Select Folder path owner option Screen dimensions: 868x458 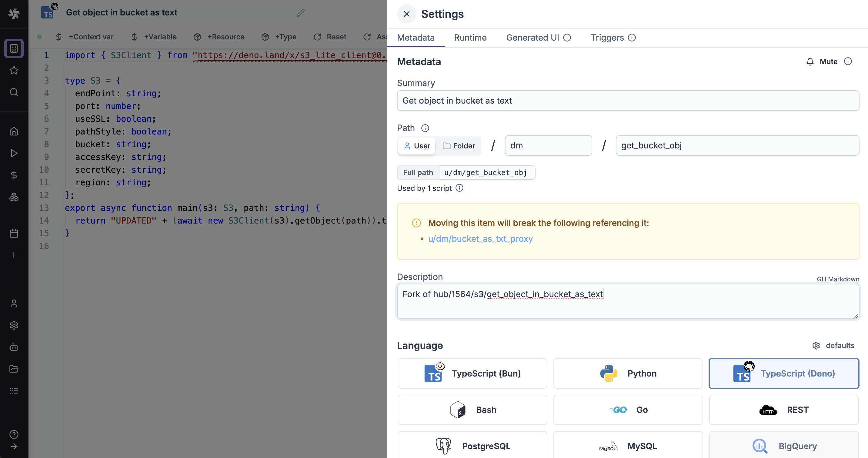pyautogui.click(x=459, y=146)
